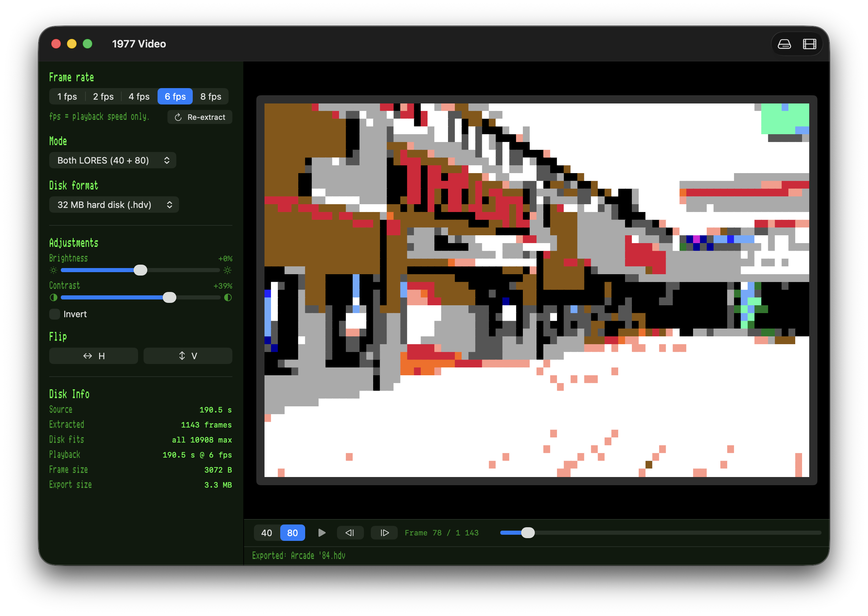Start playback with the play button
This screenshot has width=868, height=616.
[x=322, y=533]
